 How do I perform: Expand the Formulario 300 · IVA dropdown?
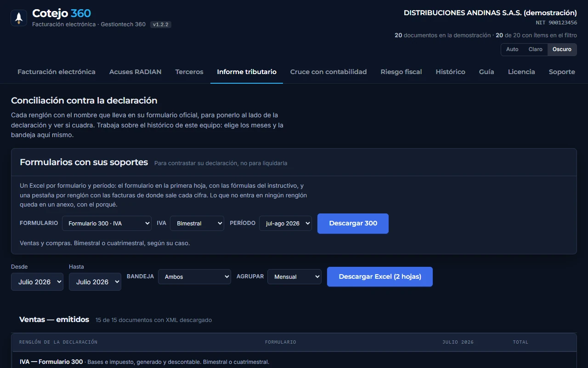point(107,223)
